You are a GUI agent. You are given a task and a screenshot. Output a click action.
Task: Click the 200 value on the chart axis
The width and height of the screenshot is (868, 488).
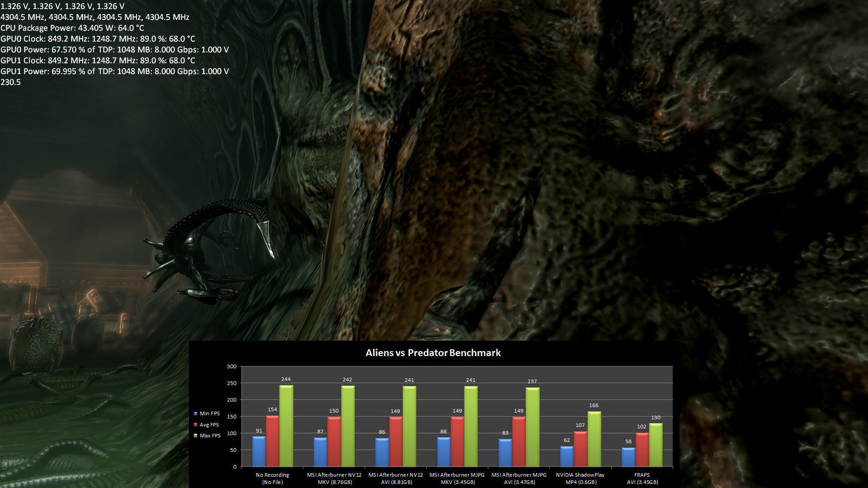click(231, 400)
